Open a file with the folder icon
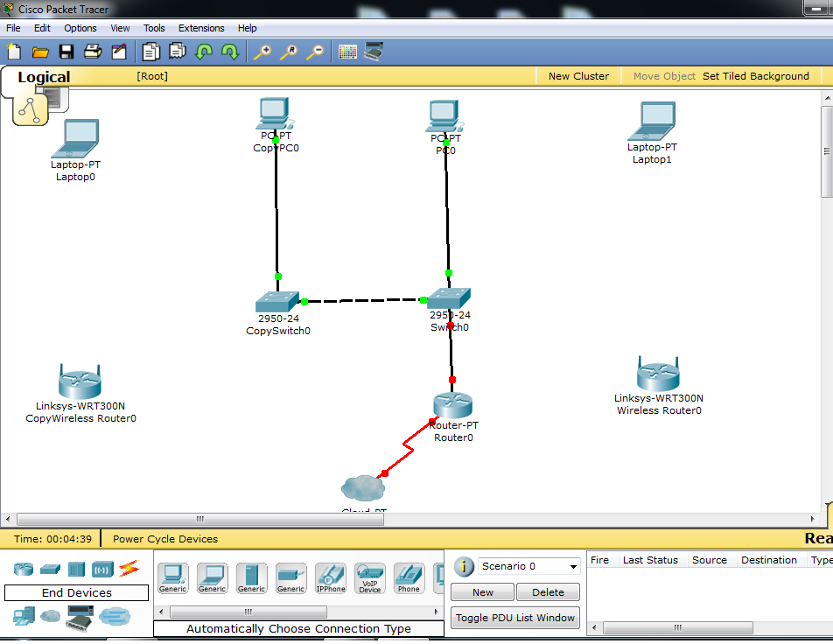Viewport: 833px width, 644px height. click(x=40, y=52)
